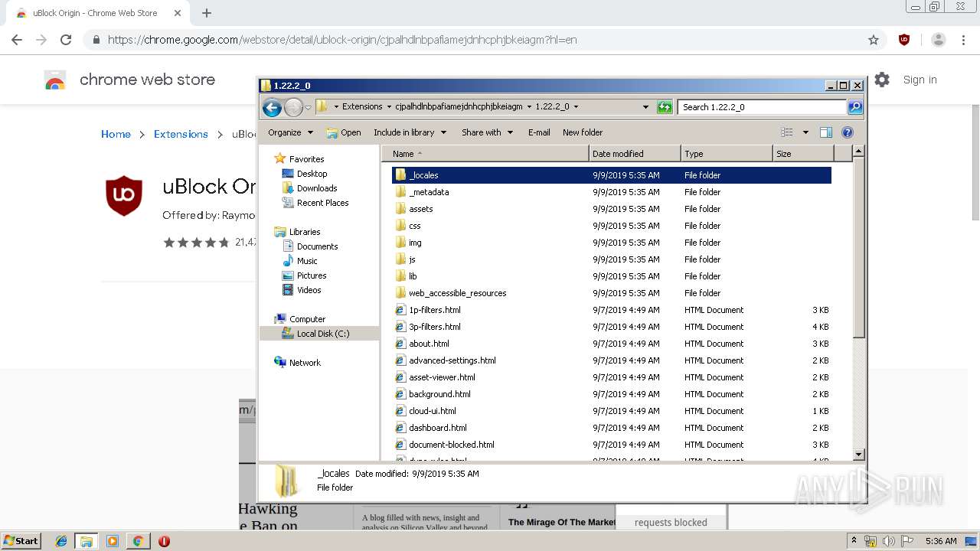
Task: Click the Open toolbar button
Action: 344,132
